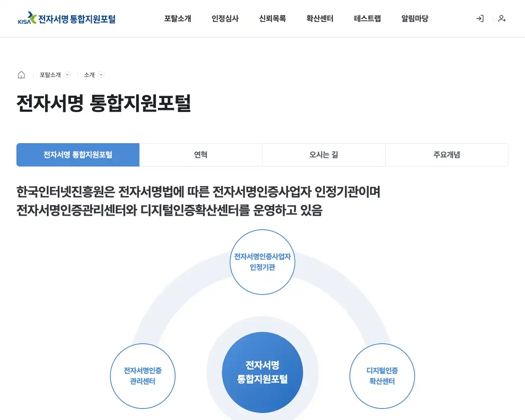The width and height of the screenshot is (525, 420).
Task: Open the 테스트랩 top menu
Action: (367, 18)
